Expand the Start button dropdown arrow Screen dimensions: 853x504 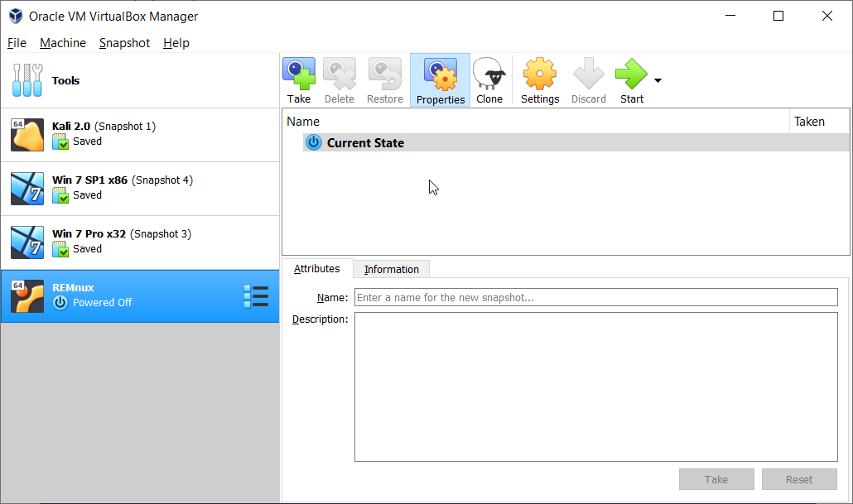(x=656, y=79)
